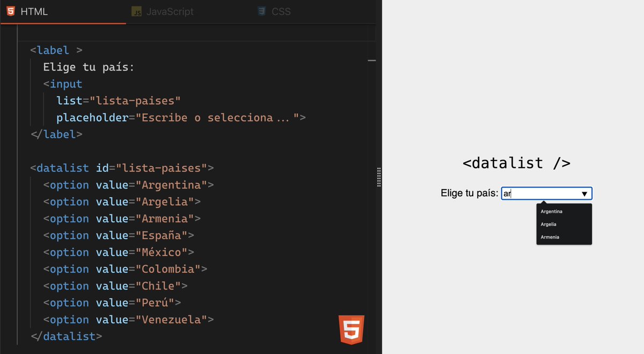
Task: Click the pane divider drag handle
Action: click(x=379, y=177)
